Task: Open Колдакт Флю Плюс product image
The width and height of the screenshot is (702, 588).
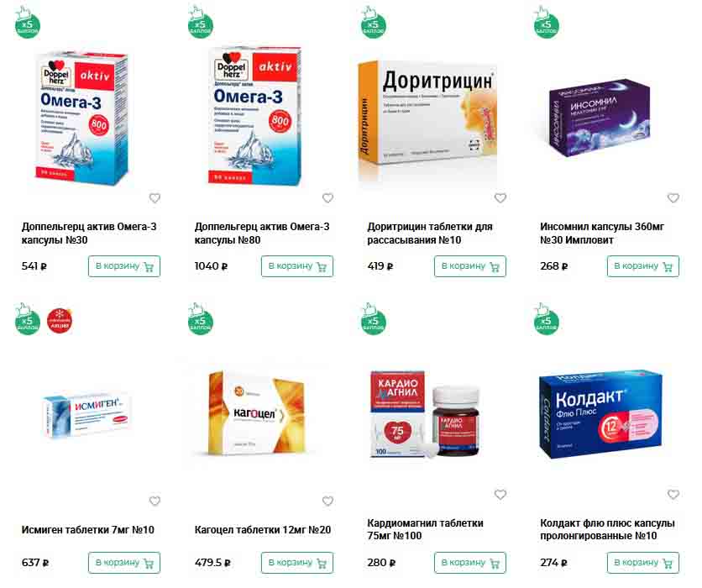Action: pos(600,414)
